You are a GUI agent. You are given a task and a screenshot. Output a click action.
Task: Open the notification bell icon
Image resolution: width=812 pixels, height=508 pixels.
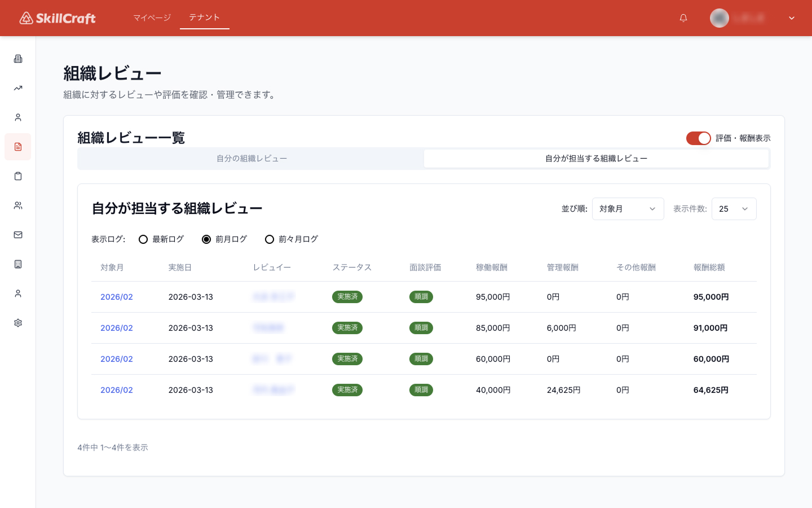coord(683,17)
